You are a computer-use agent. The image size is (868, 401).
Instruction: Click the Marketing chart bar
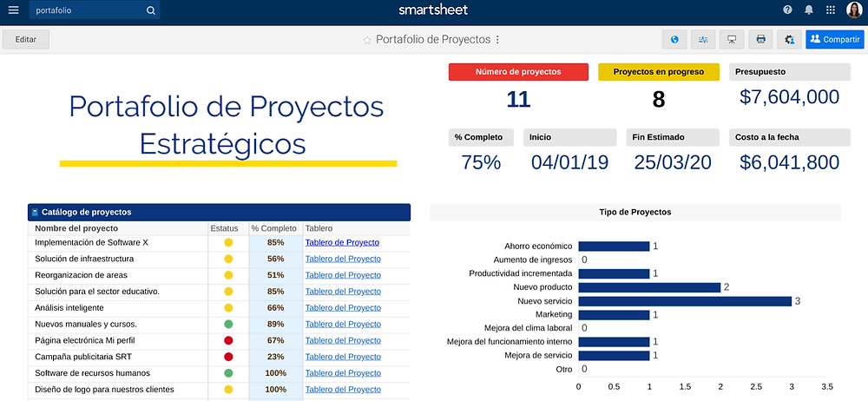click(615, 315)
